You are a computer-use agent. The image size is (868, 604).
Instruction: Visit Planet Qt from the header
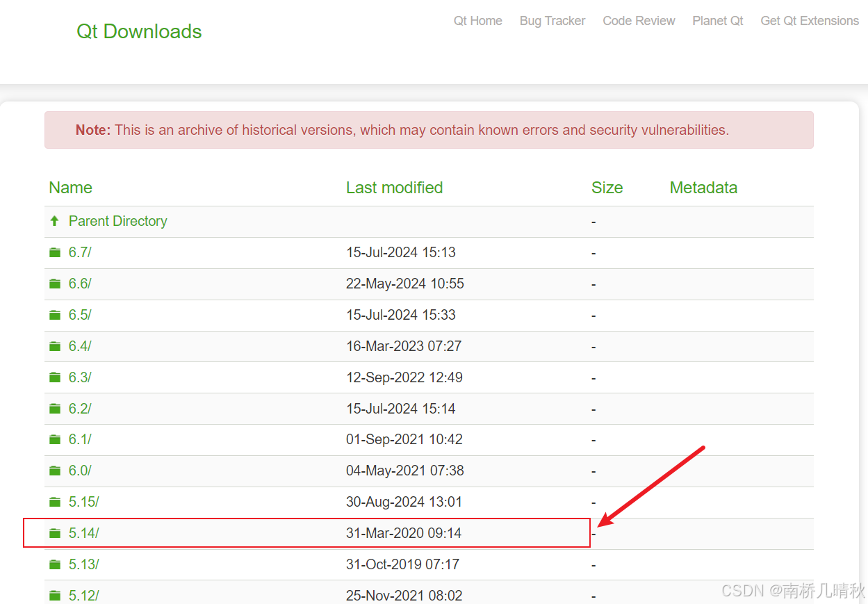[718, 21]
